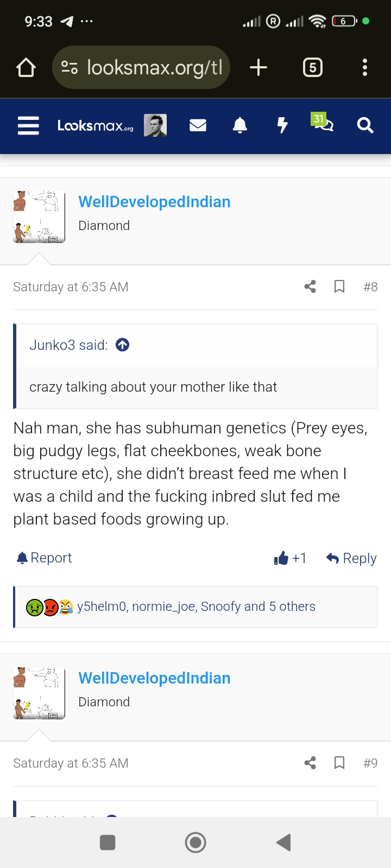Open the forum search magnifier
This screenshot has width=391, height=868.
(x=365, y=125)
